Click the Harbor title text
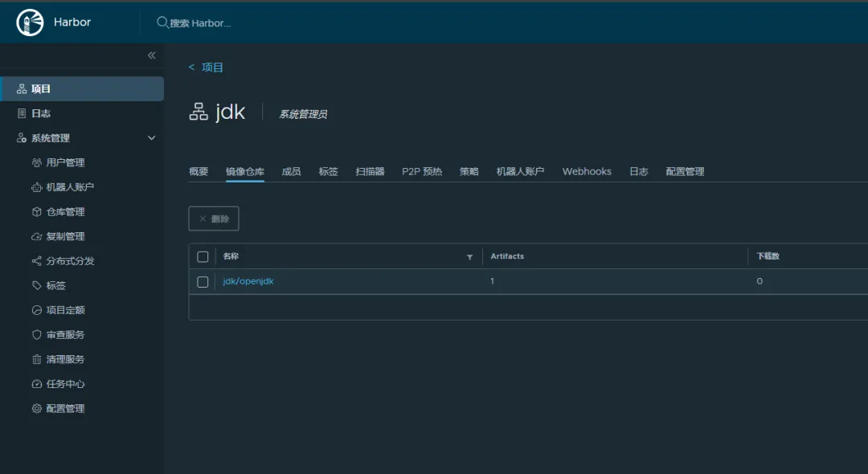The height and width of the screenshot is (474, 868). click(72, 22)
